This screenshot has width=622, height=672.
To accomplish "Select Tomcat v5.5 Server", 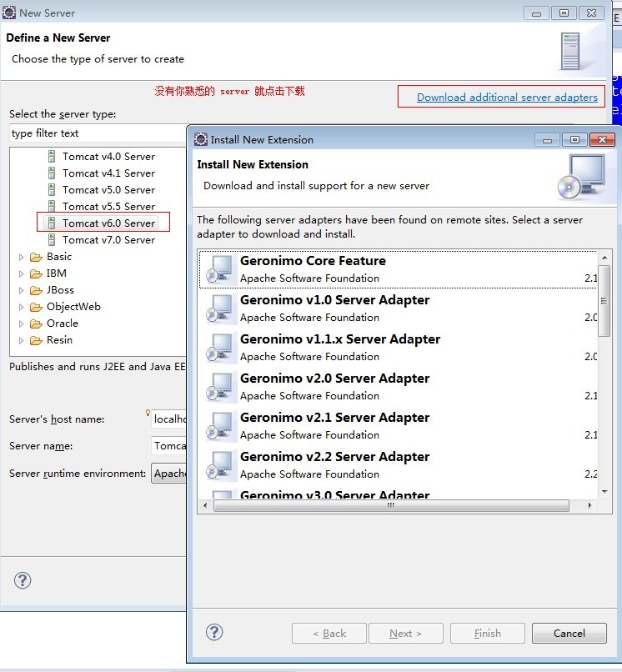I will (x=108, y=207).
